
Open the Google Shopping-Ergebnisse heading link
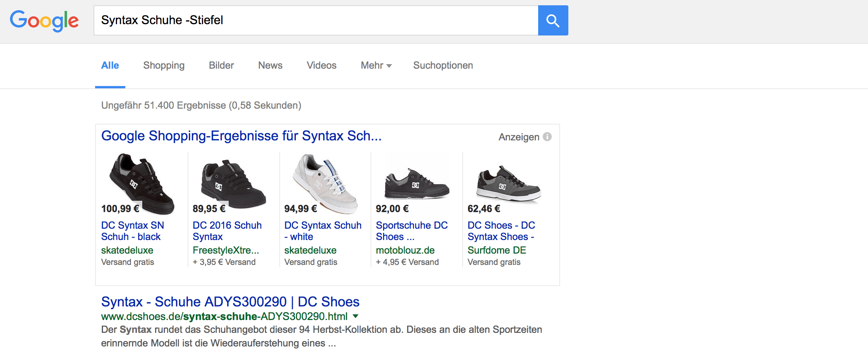242,136
